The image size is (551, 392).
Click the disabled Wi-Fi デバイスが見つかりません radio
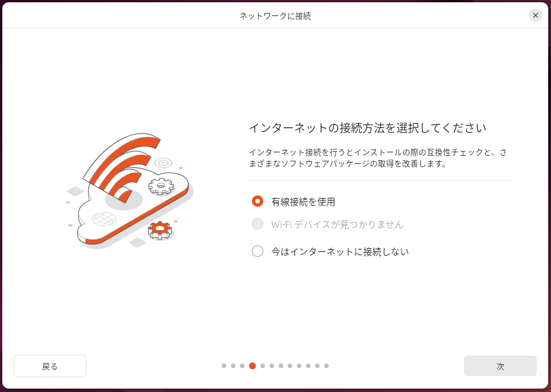coord(257,224)
